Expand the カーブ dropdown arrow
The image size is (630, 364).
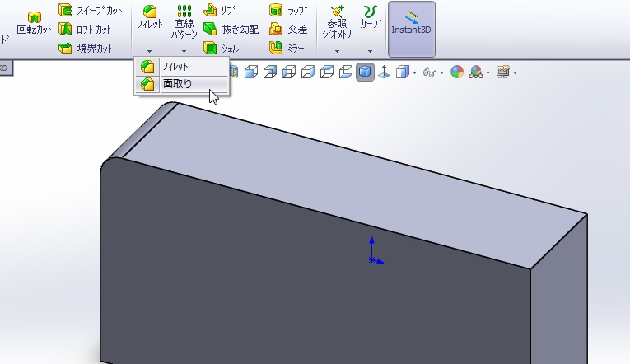[370, 51]
